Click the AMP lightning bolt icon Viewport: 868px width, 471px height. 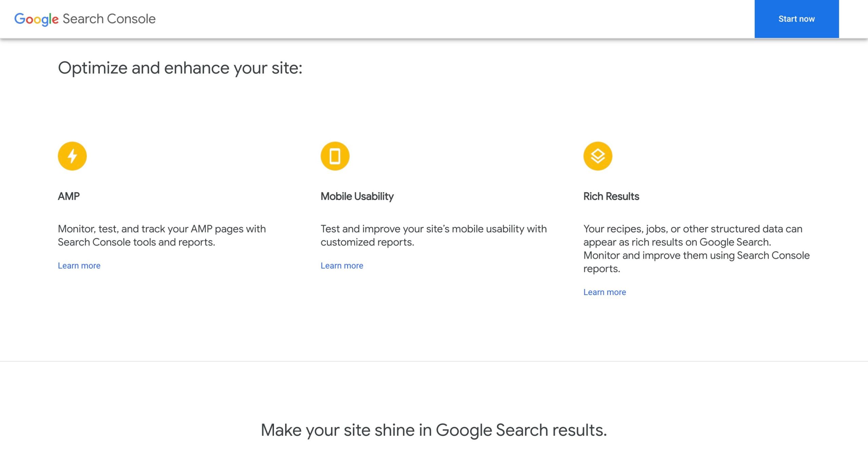[x=72, y=156]
